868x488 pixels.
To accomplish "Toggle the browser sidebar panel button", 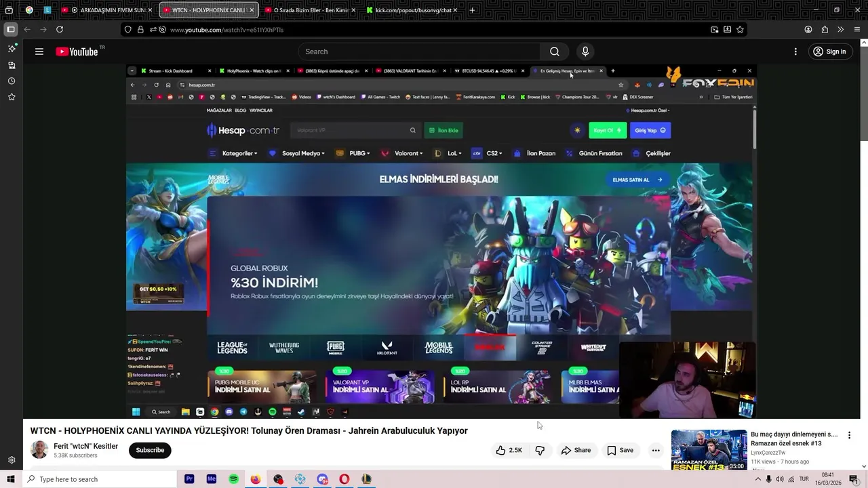I will 11,29.
